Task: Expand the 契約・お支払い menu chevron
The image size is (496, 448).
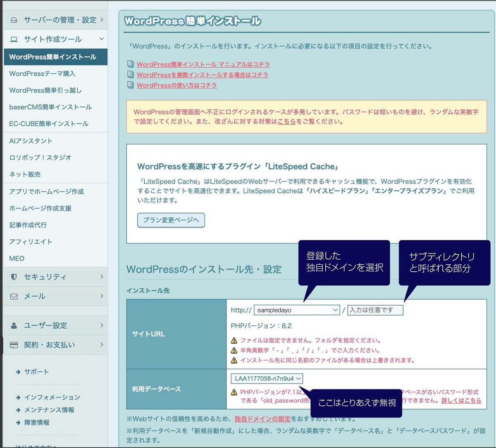Action: tap(102, 344)
